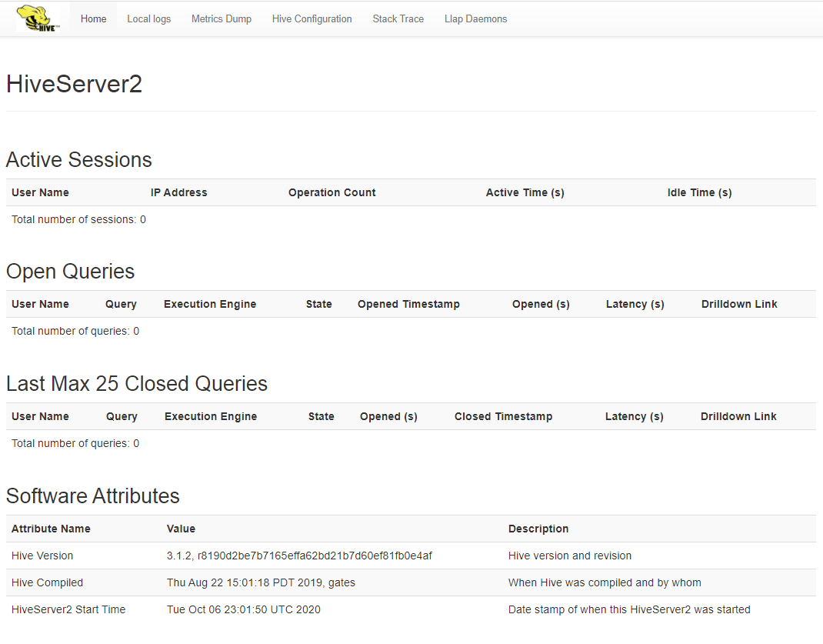Click the Attribute Name column header

51,529
